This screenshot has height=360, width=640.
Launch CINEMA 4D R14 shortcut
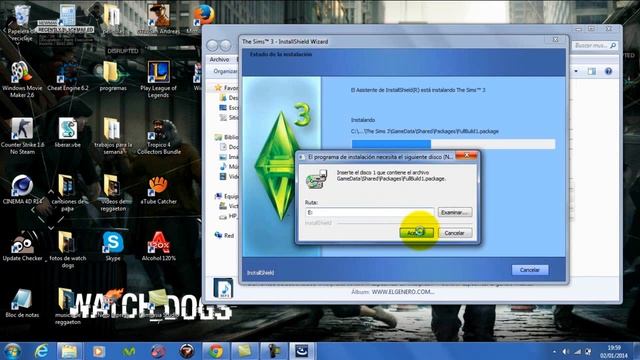pos(22,190)
